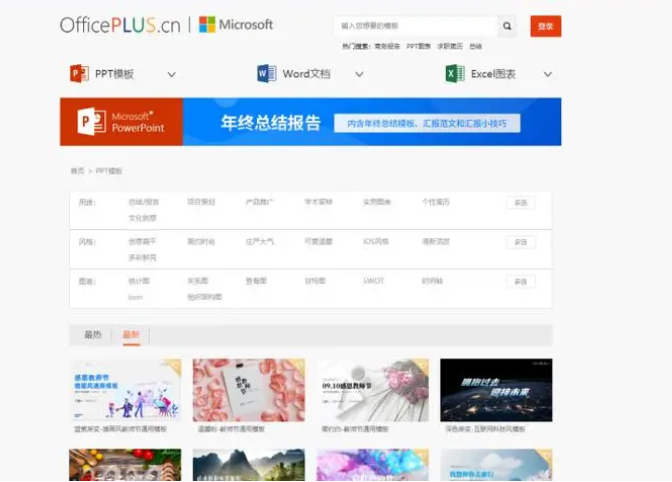Screen dimensions: 672x482
Task: Click the Word icon beside Word文档
Action: coord(267,74)
